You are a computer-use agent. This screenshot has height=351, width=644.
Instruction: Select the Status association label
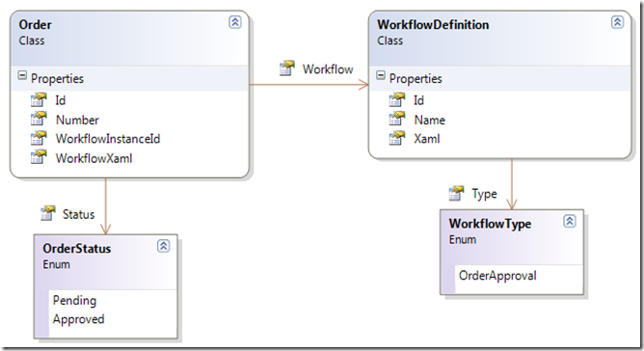(x=78, y=214)
